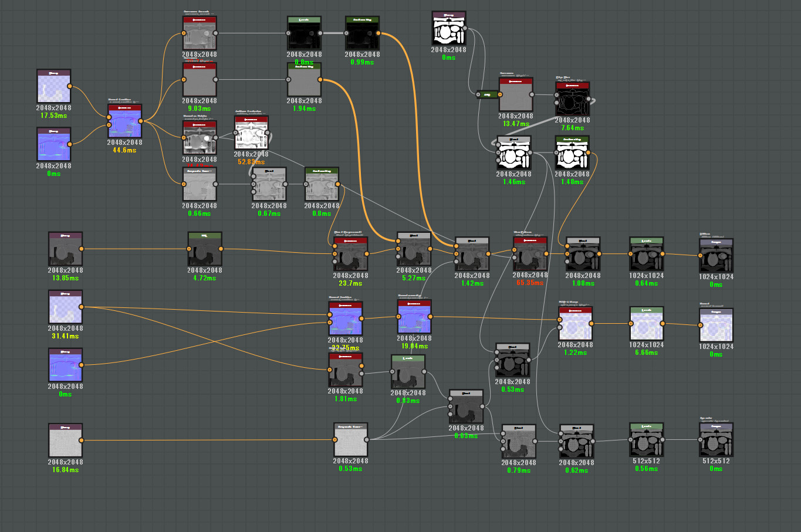Click the 512x512 output node showing 0ms
Viewport: 801px width, 532px height.
click(716, 440)
